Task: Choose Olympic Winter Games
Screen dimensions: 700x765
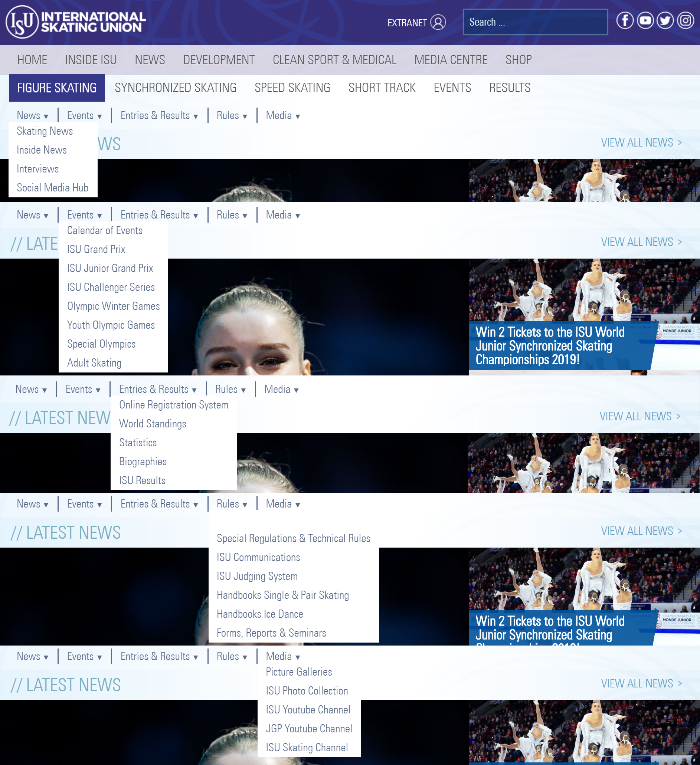Action: 114,306
